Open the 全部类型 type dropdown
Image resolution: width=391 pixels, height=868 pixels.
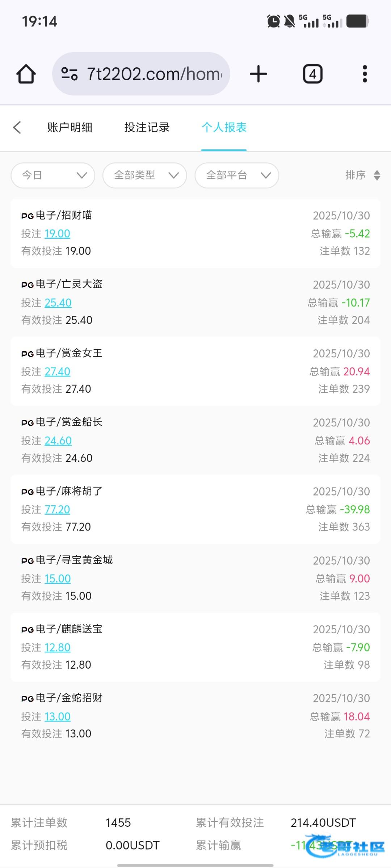[145, 175]
